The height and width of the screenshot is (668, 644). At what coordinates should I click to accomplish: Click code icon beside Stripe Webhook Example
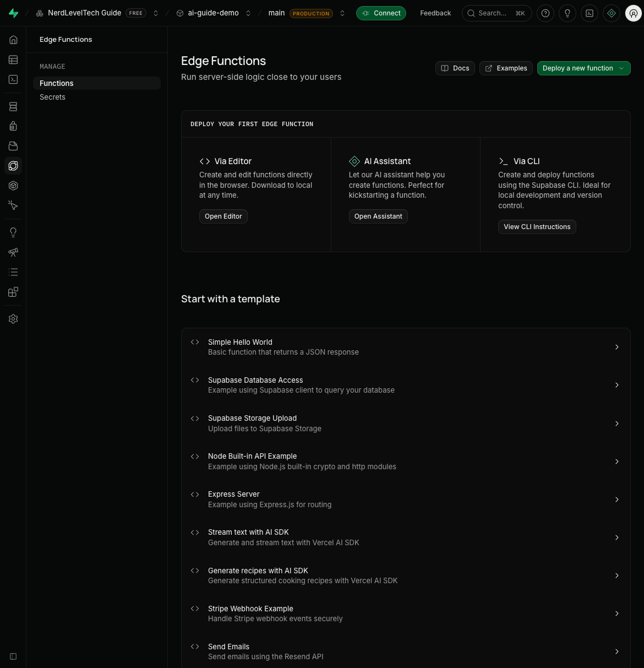pyautogui.click(x=195, y=609)
